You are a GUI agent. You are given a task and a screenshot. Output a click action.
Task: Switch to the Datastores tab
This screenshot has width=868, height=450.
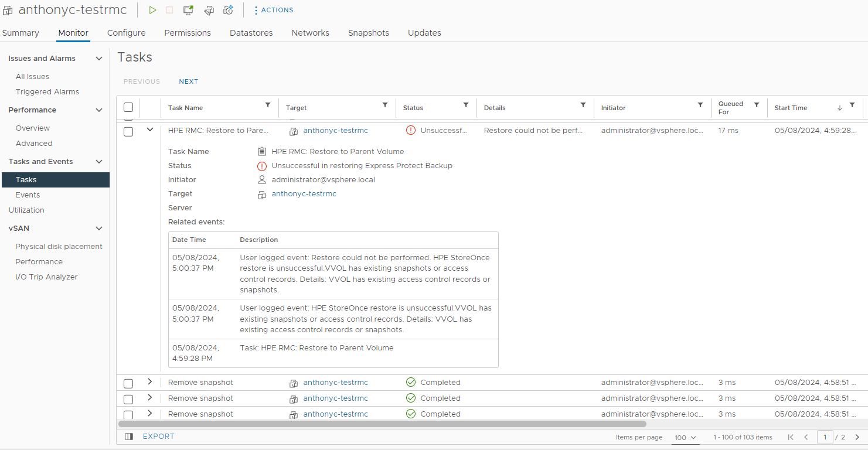coord(251,33)
